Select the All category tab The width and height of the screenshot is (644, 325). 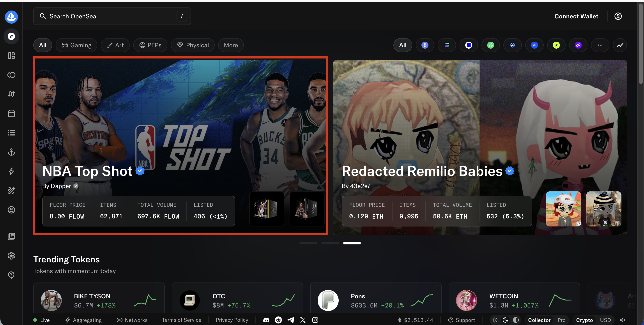point(42,45)
